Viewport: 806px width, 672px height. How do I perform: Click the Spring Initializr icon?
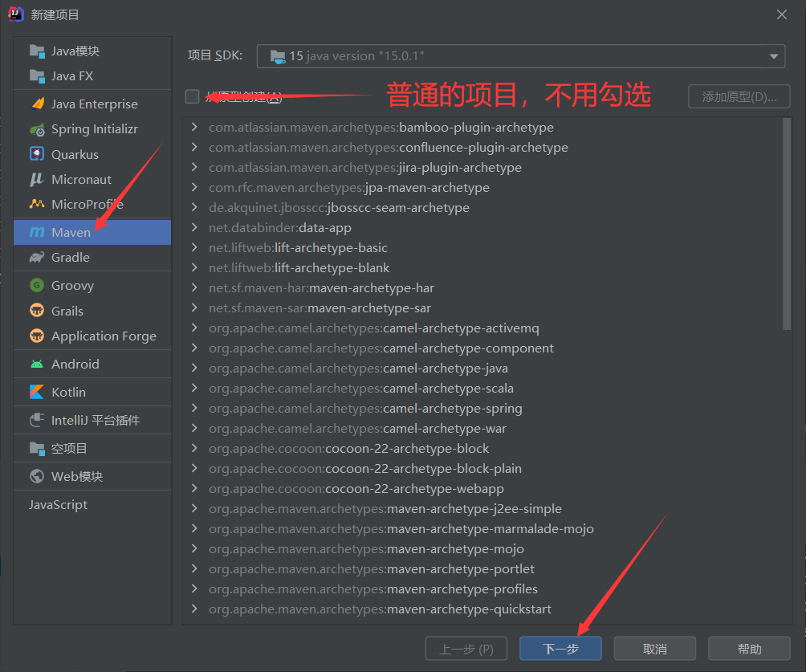[x=37, y=129]
